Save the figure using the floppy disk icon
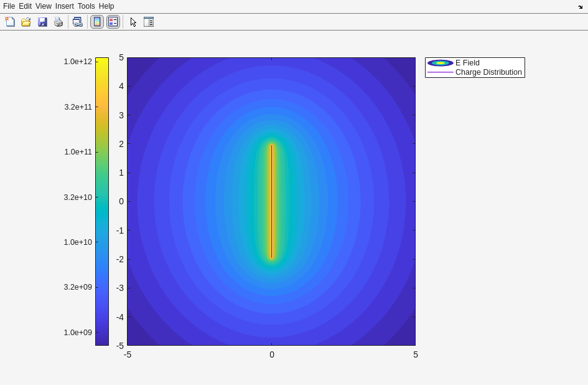 point(42,22)
